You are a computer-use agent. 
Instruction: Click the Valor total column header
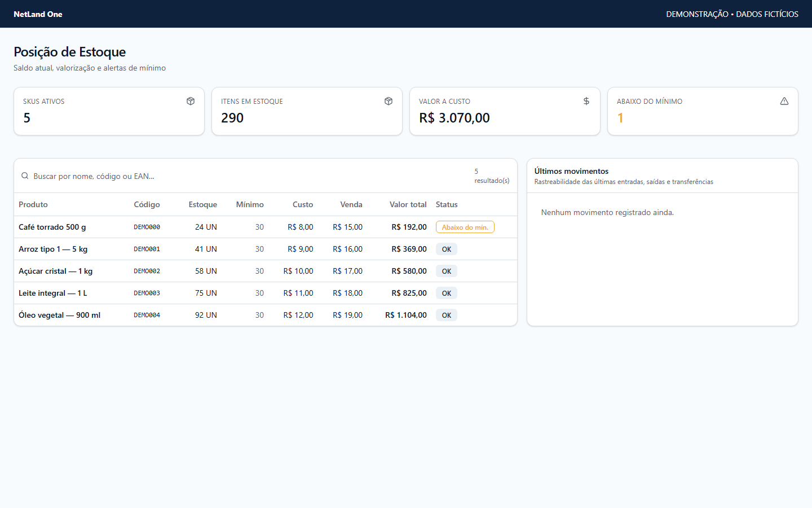[x=408, y=204]
